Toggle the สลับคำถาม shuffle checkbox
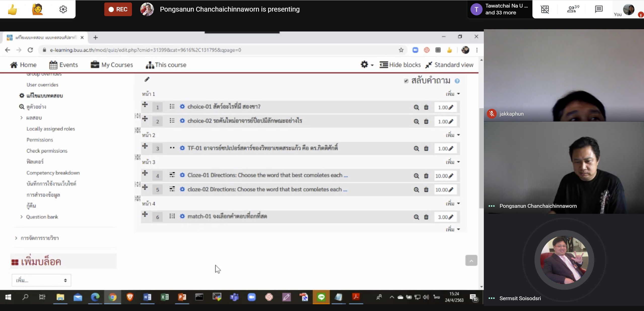 [x=406, y=81]
